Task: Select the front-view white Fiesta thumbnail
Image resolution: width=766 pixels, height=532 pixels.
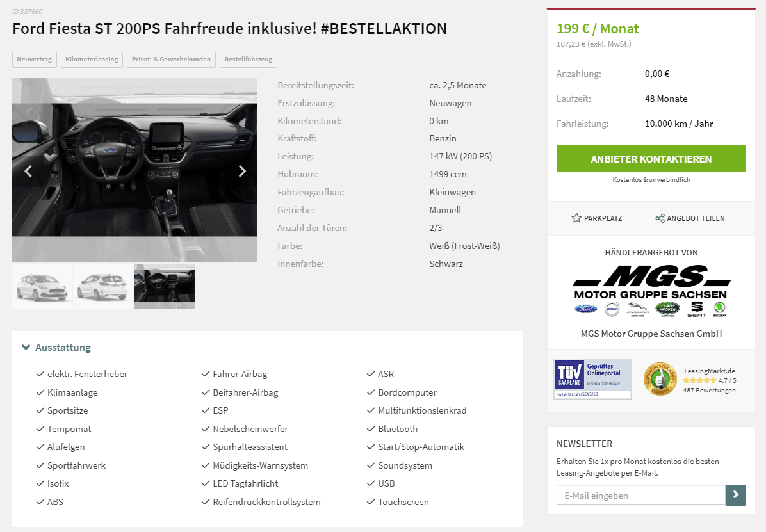Action: pyautogui.click(x=42, y=286)
